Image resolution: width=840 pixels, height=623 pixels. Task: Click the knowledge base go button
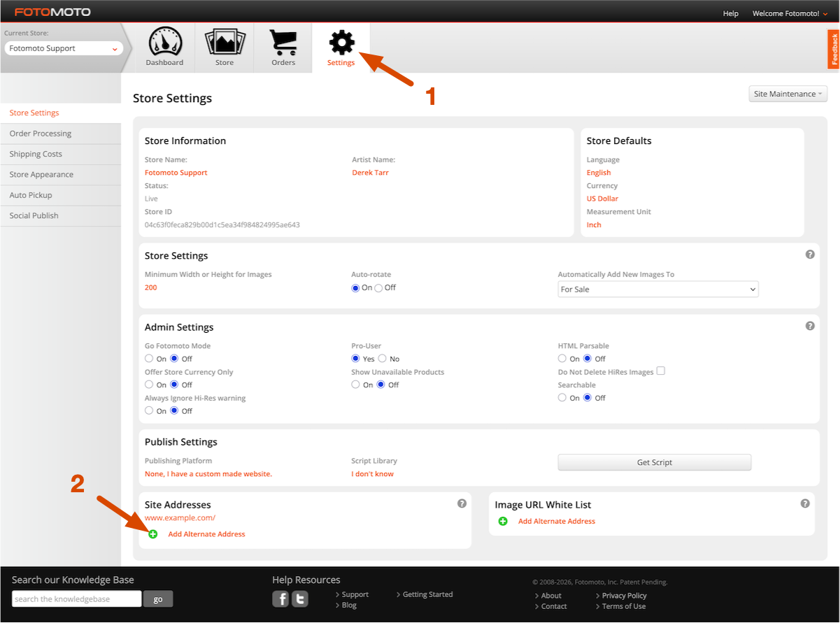158,599
